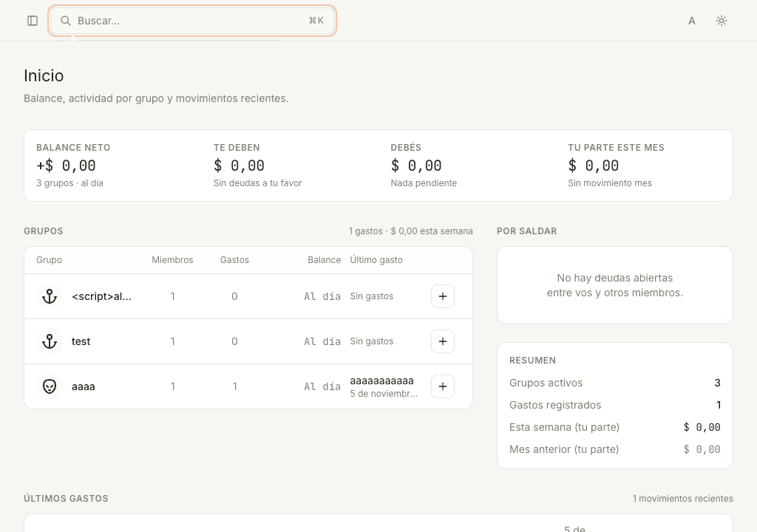Click Sin movimiento mes text
The width and height of the screenshot is (757, 532).
click(610, 183)
